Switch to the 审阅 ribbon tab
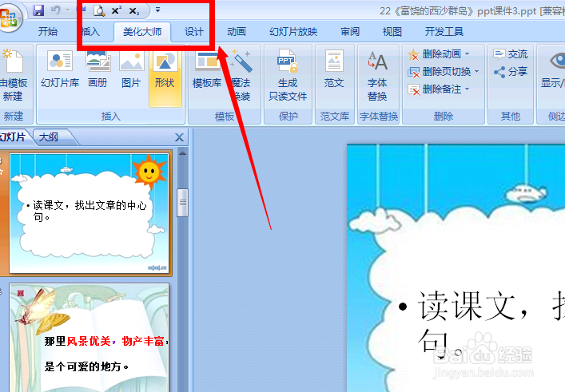Image resolution: width=565 pixels, height=392 pixels. (x=350, y=32)
